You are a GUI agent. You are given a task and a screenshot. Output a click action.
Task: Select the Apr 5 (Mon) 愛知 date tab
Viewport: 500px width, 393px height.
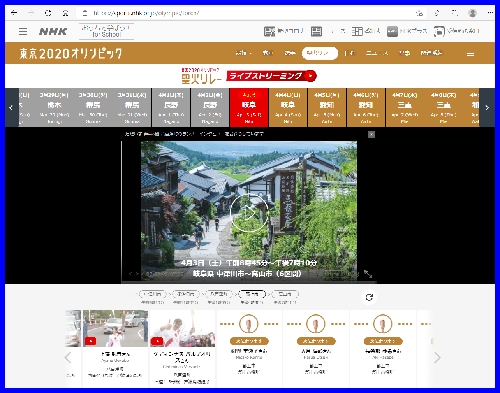[327, 108]
